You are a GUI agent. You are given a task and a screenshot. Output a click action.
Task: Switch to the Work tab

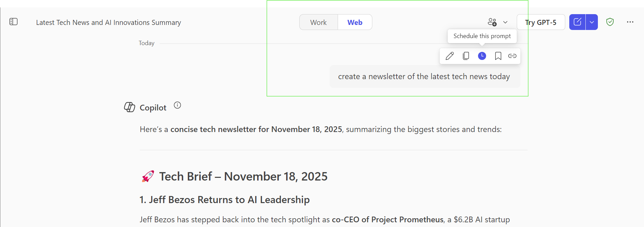pyautogui.click(x=318, y=22)
